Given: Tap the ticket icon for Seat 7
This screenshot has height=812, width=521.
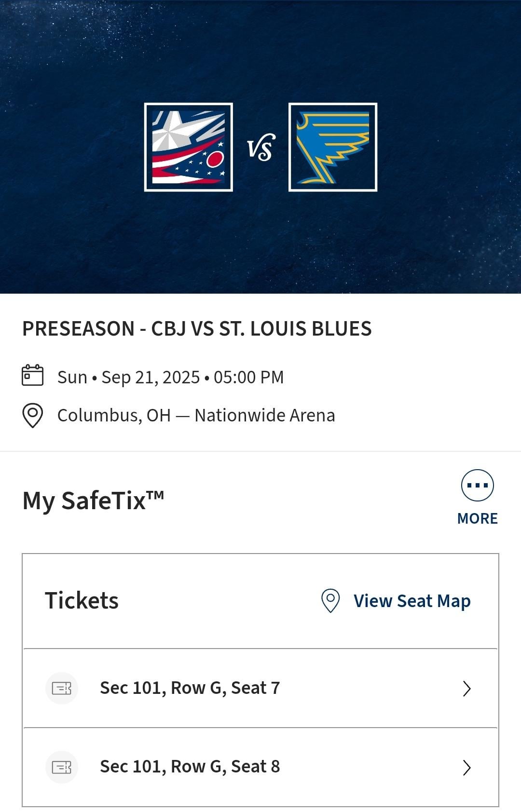Looking at the screenshot, I should point(62,688).
